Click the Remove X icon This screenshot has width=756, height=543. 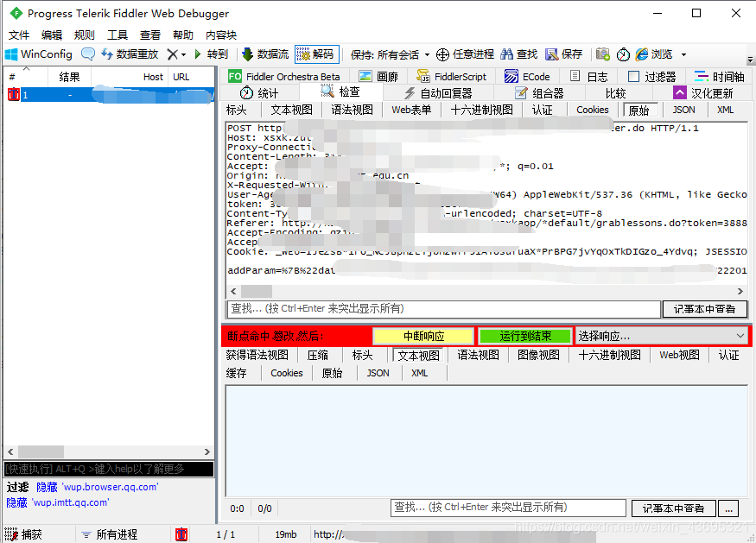172,54
